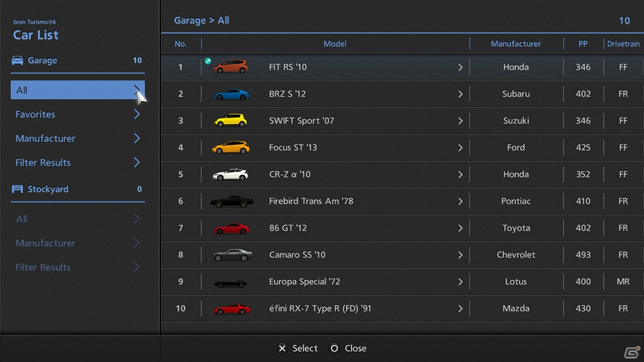Expand the chevron on Europa Special '72 row
Viewport: 644px width, 362px height.
[x=460, y=282]
